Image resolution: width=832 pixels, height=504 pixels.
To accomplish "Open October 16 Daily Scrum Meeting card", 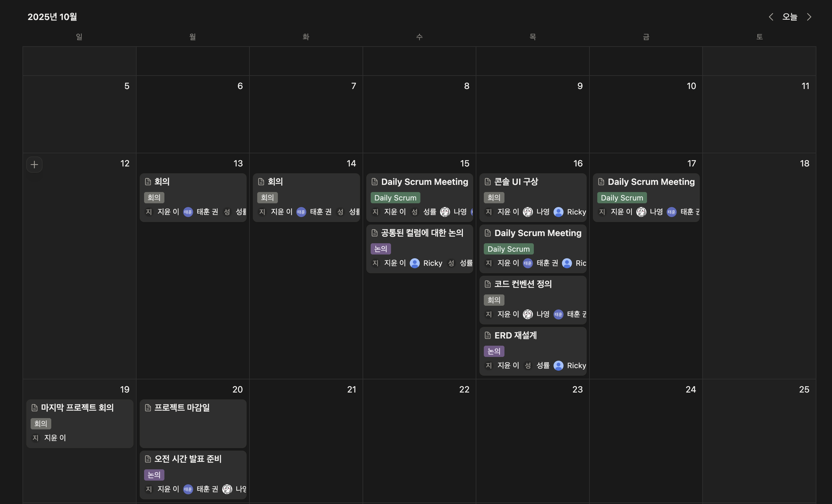I will click(x=538, y=233).
